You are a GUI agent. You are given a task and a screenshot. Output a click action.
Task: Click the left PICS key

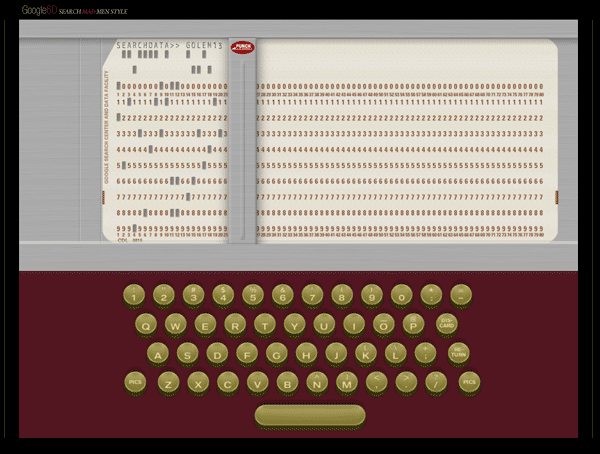tap(136, 382)
